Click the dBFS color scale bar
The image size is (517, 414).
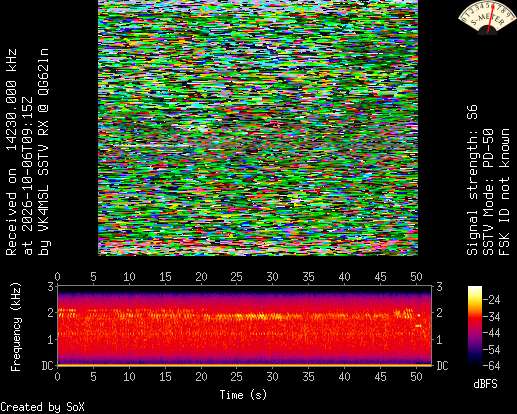(475, 326)
